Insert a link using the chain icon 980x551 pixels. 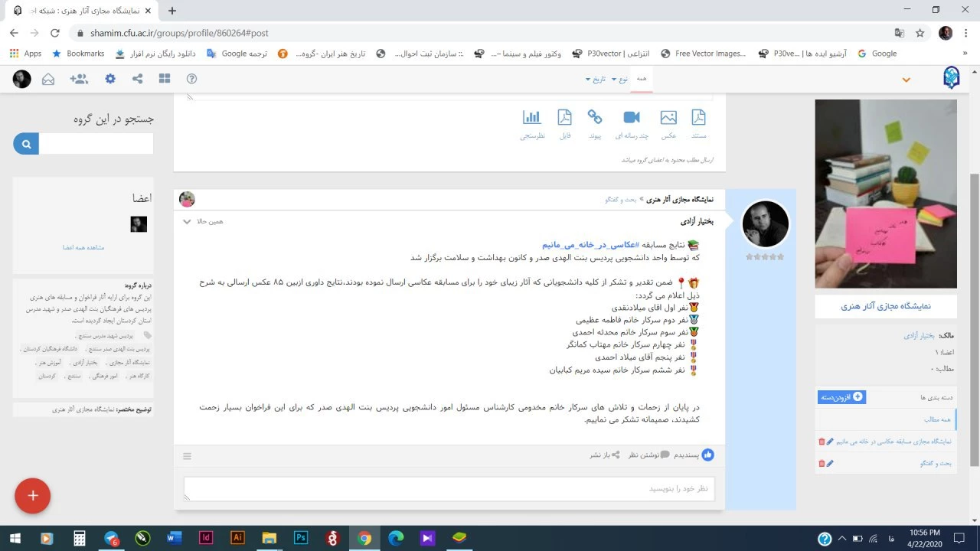pos(595,118)
